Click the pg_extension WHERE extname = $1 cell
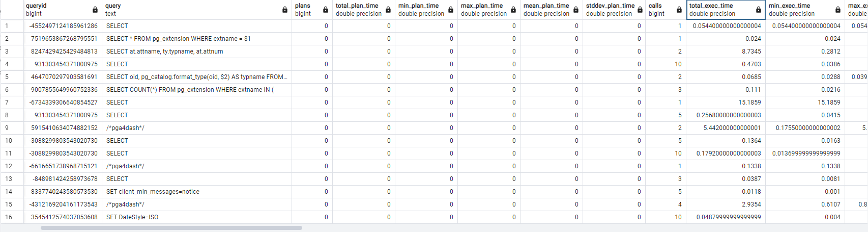 tap(178, 39)
